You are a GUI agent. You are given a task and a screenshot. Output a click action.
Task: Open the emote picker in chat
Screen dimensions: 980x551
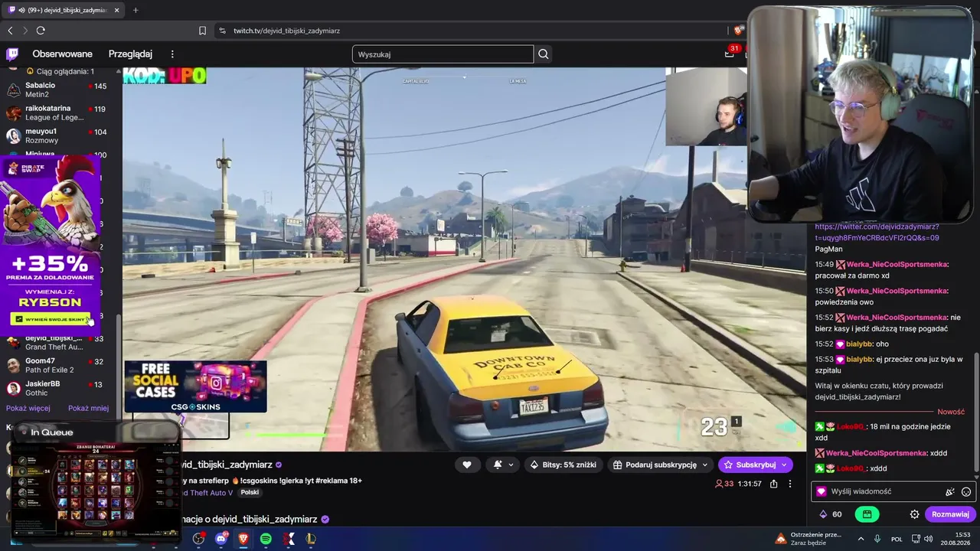966,492
